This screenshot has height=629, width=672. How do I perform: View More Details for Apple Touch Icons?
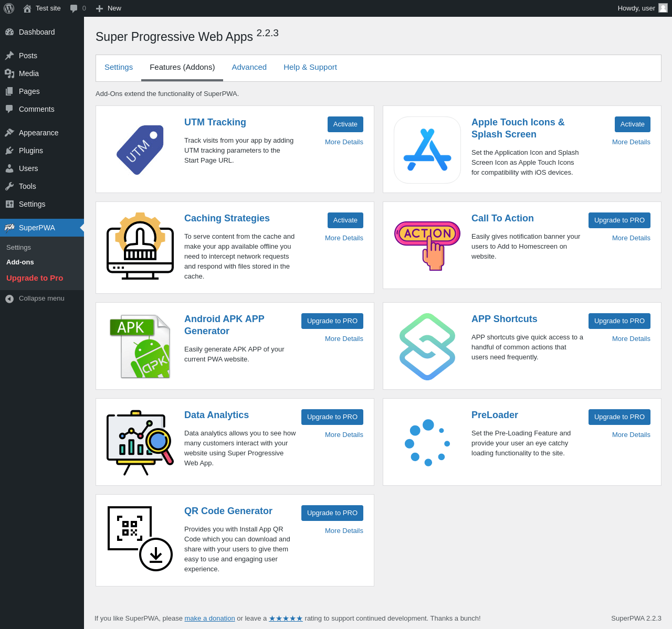631,142
